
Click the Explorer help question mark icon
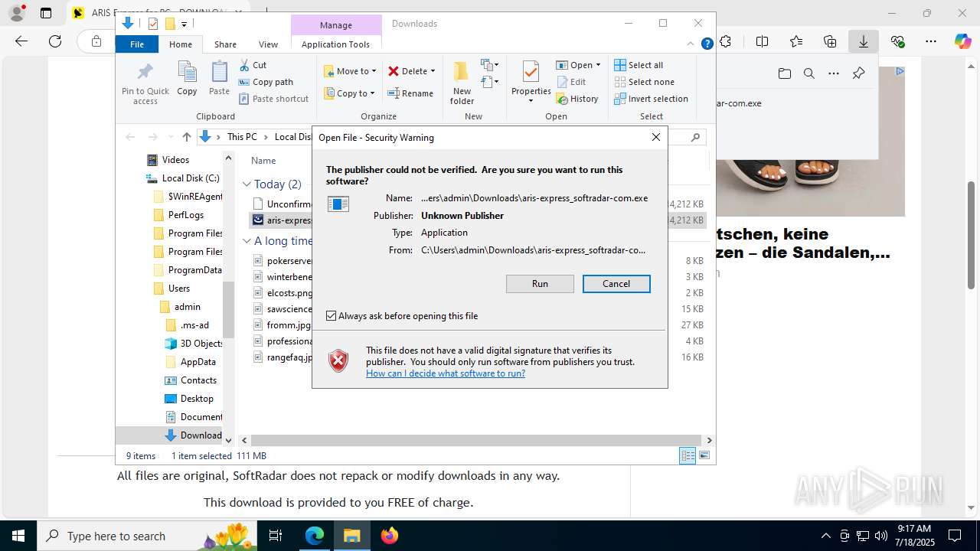coord(707,44)
